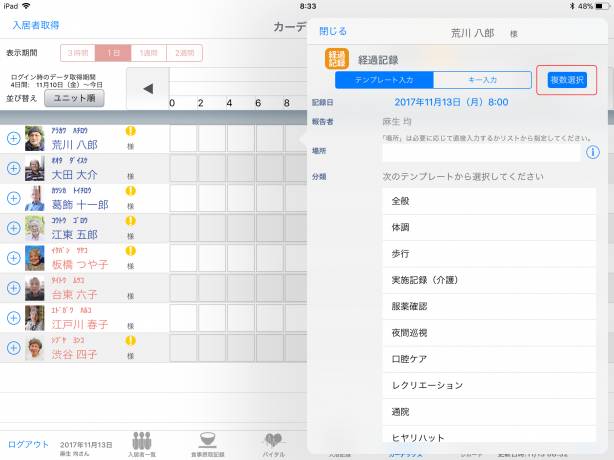Select resident name 葛飾 十一郎

tap(80, 204)
